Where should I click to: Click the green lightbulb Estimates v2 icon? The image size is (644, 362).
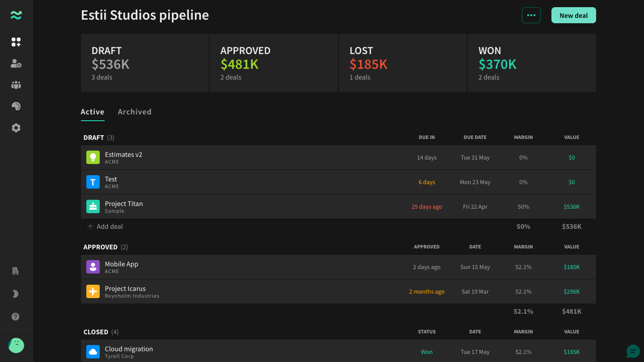click(93, 157)
